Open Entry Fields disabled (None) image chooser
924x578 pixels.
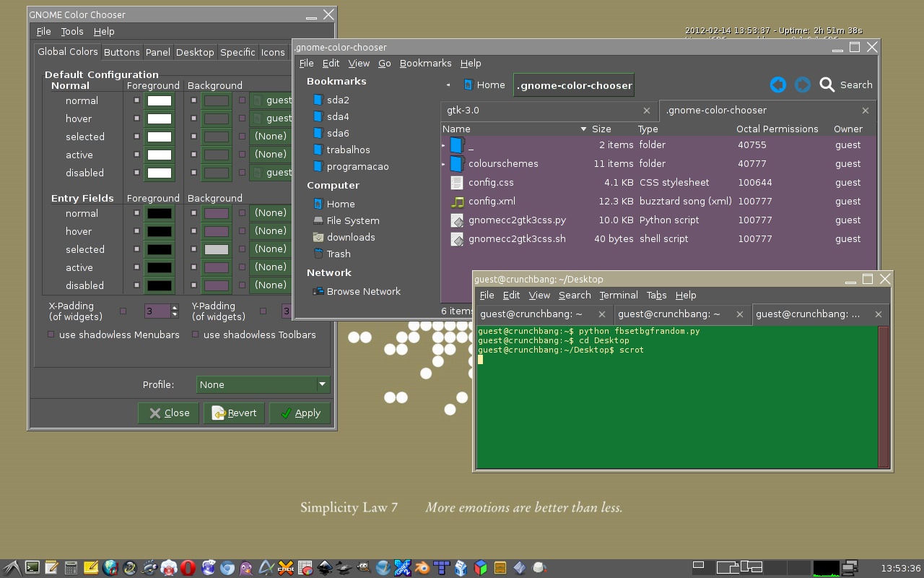(271, 285)
